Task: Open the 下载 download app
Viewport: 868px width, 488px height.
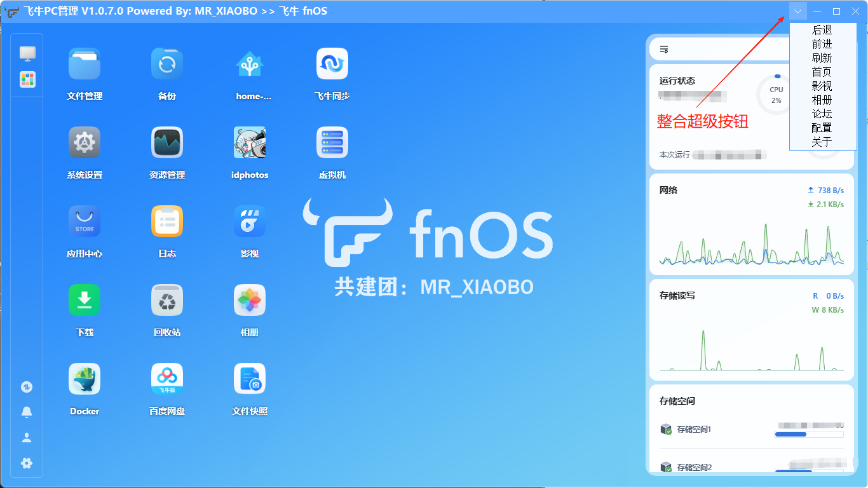Action: (x=85, y=300)
